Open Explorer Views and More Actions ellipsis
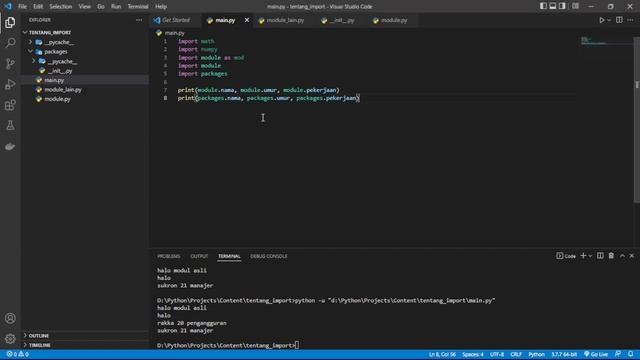The image size is (640, 360). click(139, 20)
